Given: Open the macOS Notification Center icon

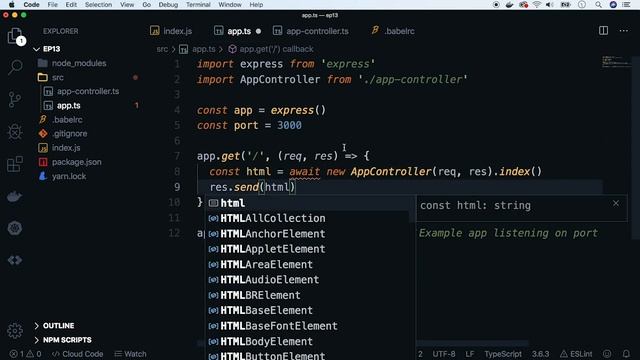Looking at the screenshot, I should [626, 5].
